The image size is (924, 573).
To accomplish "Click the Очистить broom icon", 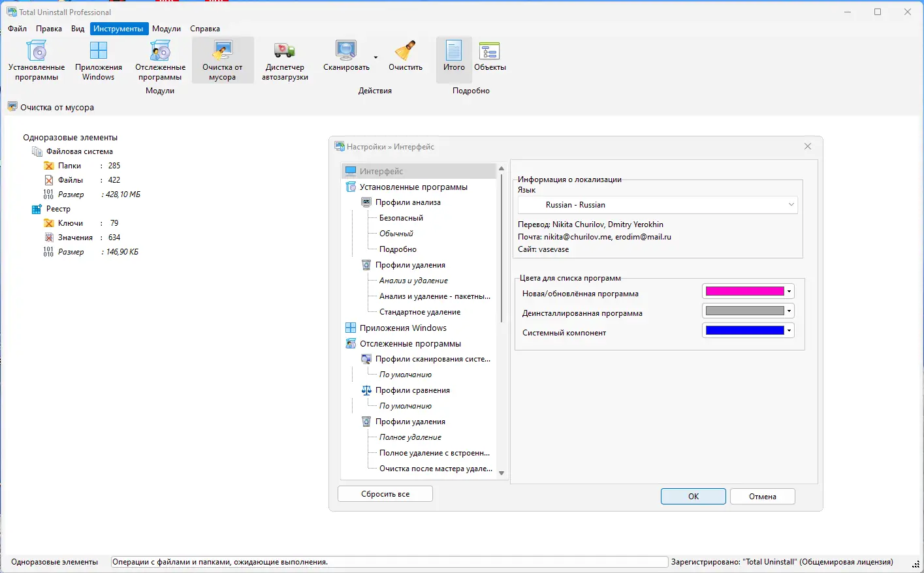I will pyautogui.click(x=406, y=51).
